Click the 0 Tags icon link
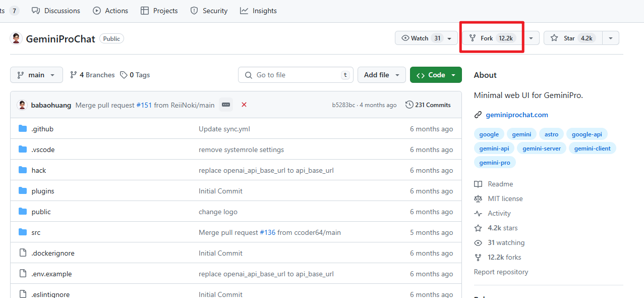Screen dimensions: 644x298 [x=124, y=75]
